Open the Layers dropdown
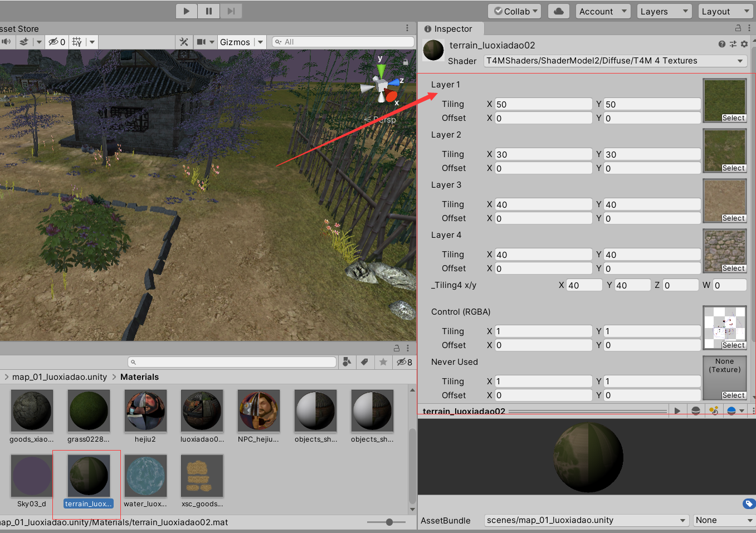756x533 pixels. tap(665, 11)
